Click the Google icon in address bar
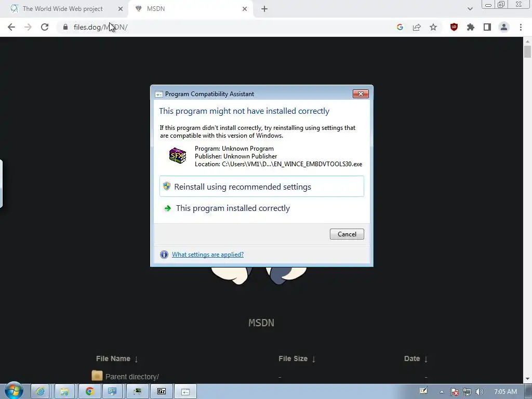The width and height of the screenshot is (532, 399). pos(400,27)
